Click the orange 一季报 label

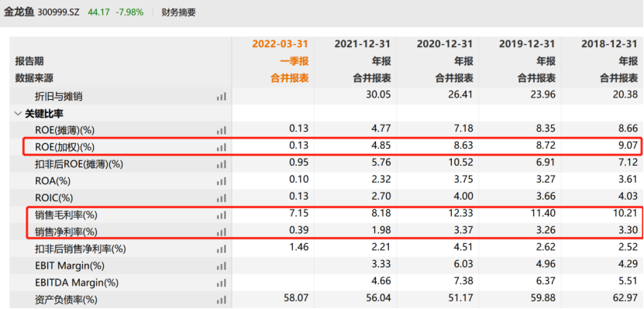pyautogui.click(x=294, y=61)
